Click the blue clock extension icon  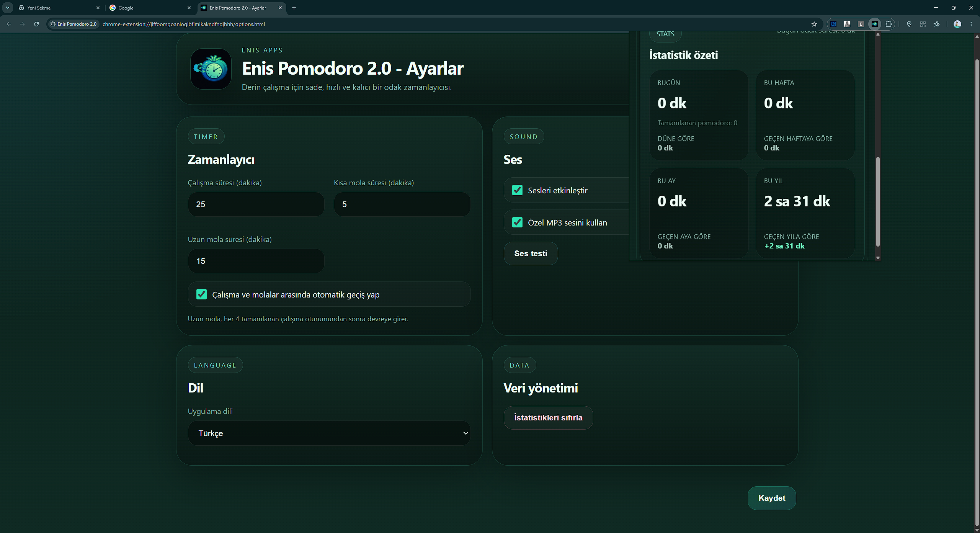click(x=833, y=24)
